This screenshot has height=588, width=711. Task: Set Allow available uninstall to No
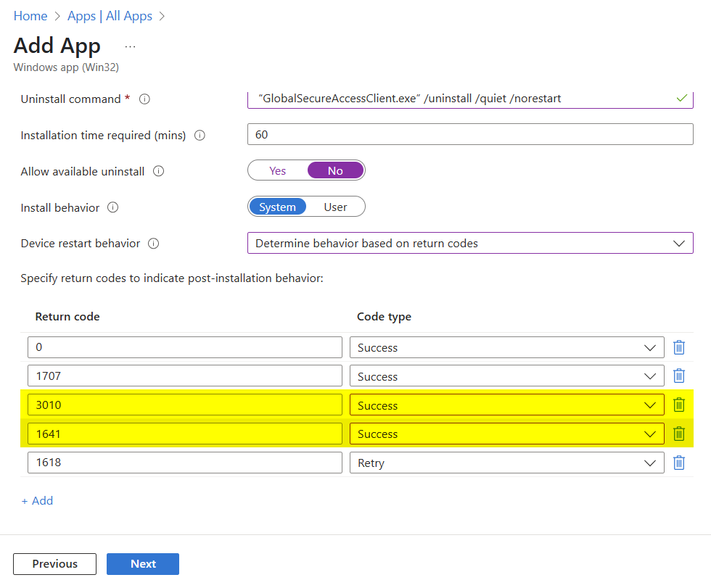pyautogui.click(x=335, y=171)
